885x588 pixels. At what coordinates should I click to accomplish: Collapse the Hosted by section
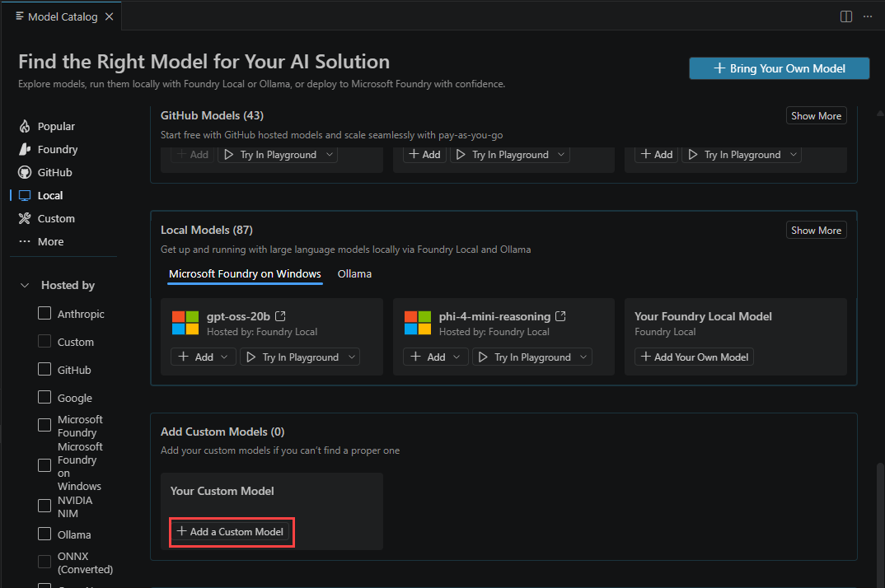[x=25, y=286]
